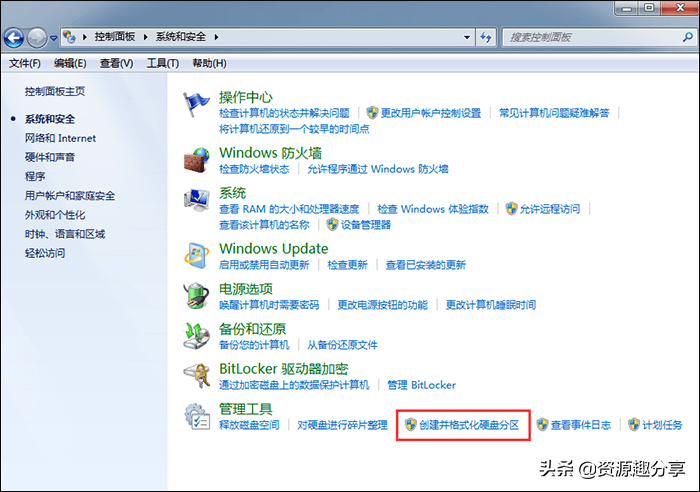Select 用户帐户和家庭安全 in sidebar
The width and height of the screenshot is (700, 492).
tap(70, 196)
